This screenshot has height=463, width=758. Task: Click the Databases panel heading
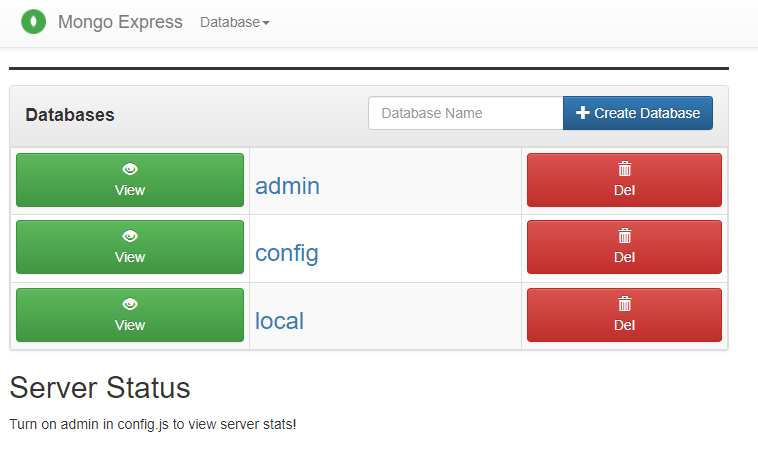[70, 115]
